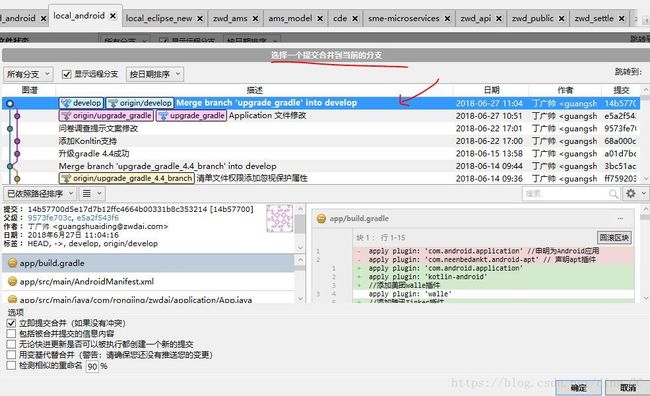The height and width of the screenshot is (396, 650).
Task: Click the upgrade_gradle local branch label
Action: click(x=191, y=115)
